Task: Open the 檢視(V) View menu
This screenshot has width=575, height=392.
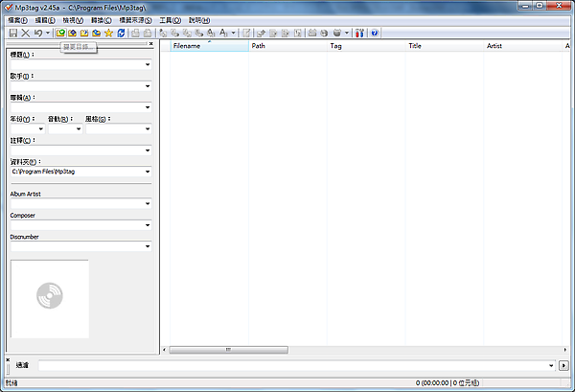Action: 73,20
